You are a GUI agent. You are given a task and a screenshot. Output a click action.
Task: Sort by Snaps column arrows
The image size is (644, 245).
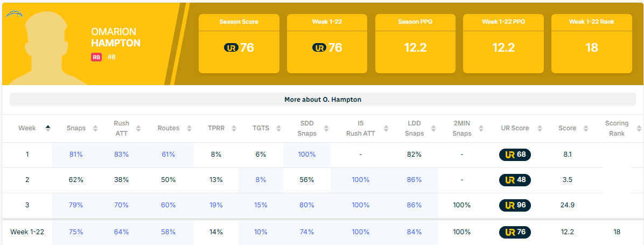click(x=95, y=128)
